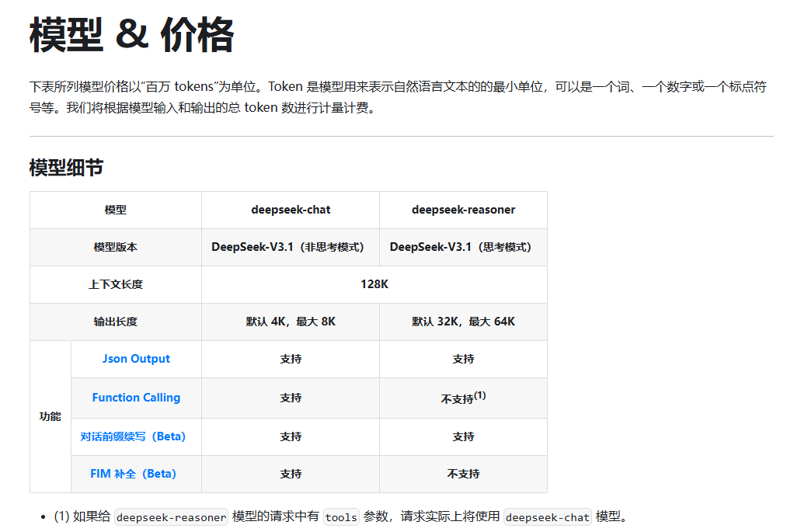This screenshot has width=787, height=532.
Task: Click 支持 for Json Output under deepseek-chat
Action: (x=291, y=359)
